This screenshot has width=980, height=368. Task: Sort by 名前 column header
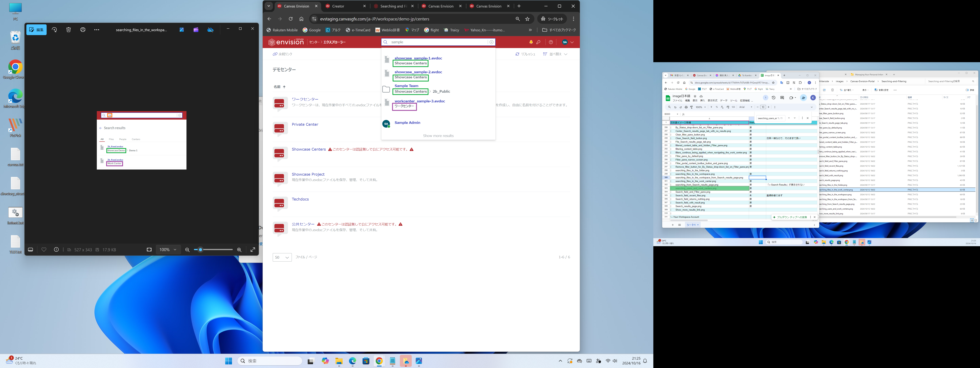tap(279, 87)
